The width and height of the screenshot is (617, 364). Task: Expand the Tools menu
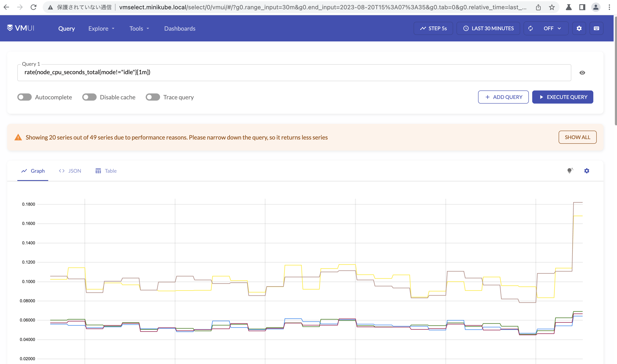point(139,29)
